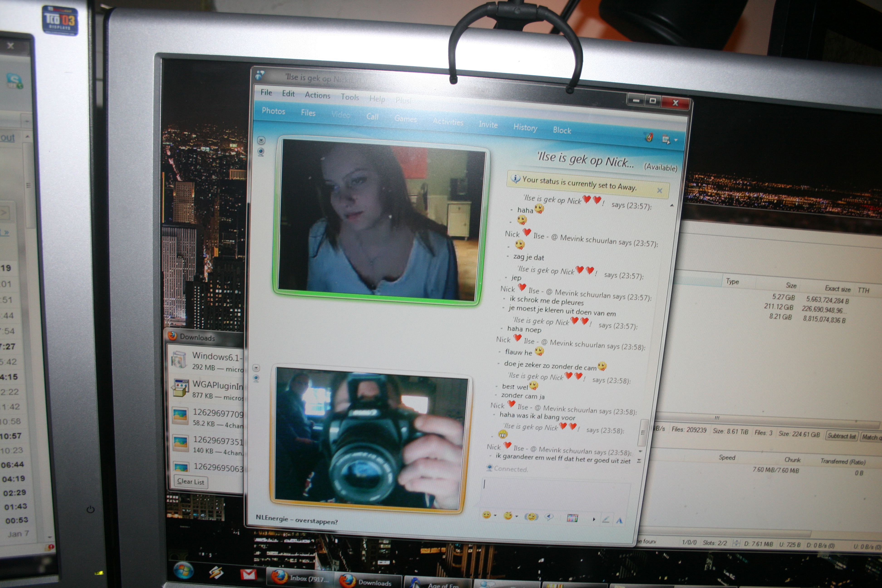The height and width of the screenshot is (588, 882).
Task: Open the background picker colorful grid icon
Action: [x=572, y=518]
